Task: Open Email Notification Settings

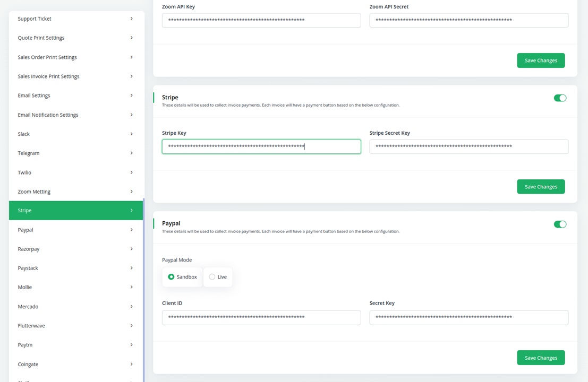Action: coord(76,115)
